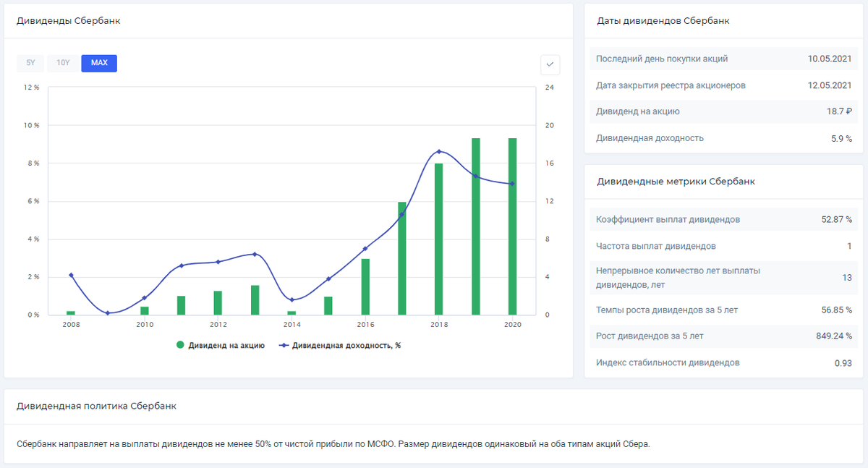
Task: Click the 2020 yield line data point
Action: [512, 184]
